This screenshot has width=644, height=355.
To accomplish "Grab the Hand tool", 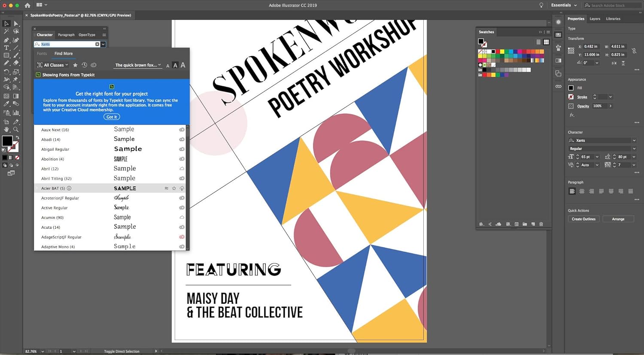I will click(x=6, y=129).
